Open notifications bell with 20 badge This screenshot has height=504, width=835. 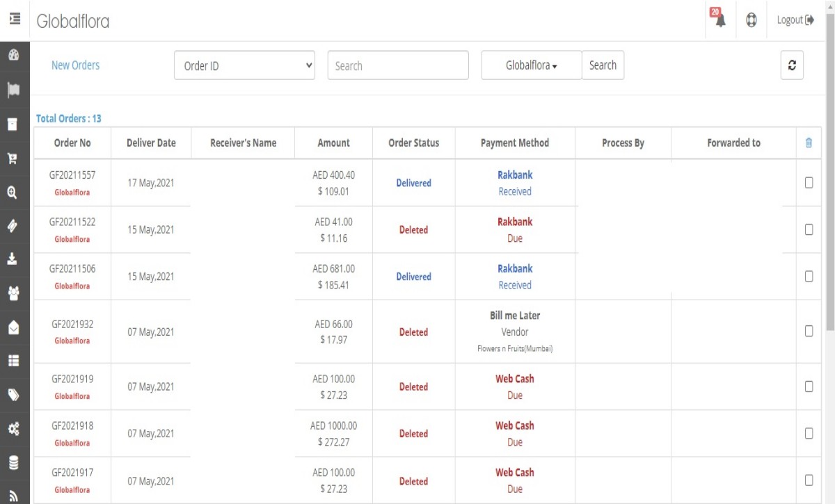coord(719,19)
